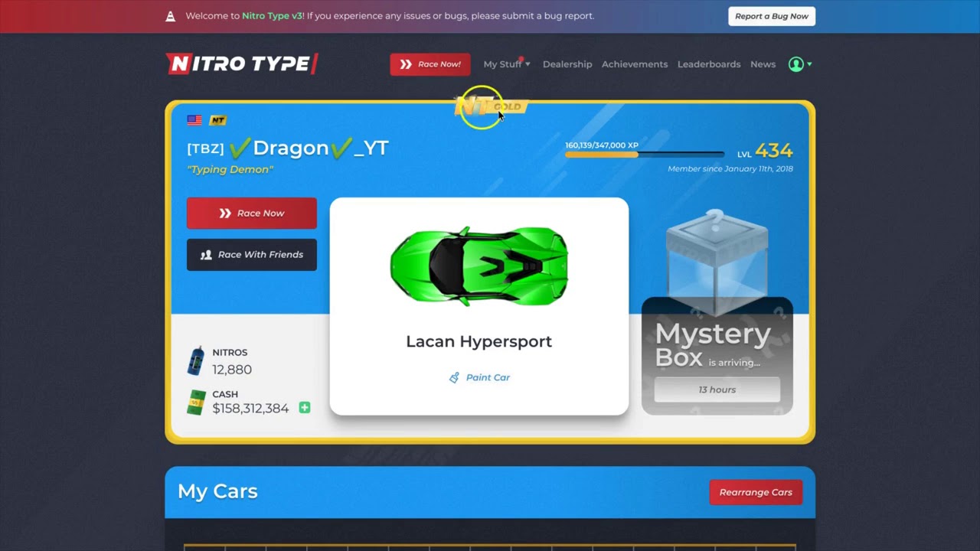This screenshot has height=551, width=980.
Task: Click the NT gold badge near flag
Action: 218,120
